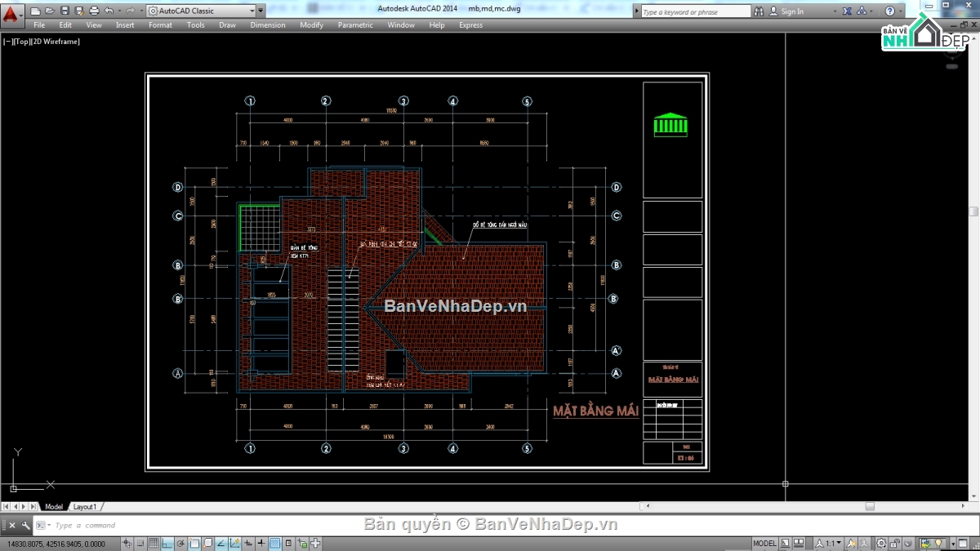The width and height of the screenshot is (980, 551).
Task: Open the AutoCAD application menu logo
Action: pos(11,13)
